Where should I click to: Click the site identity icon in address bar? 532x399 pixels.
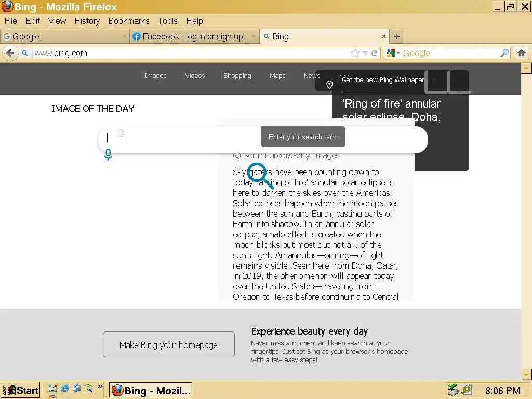tap(25, 53)
